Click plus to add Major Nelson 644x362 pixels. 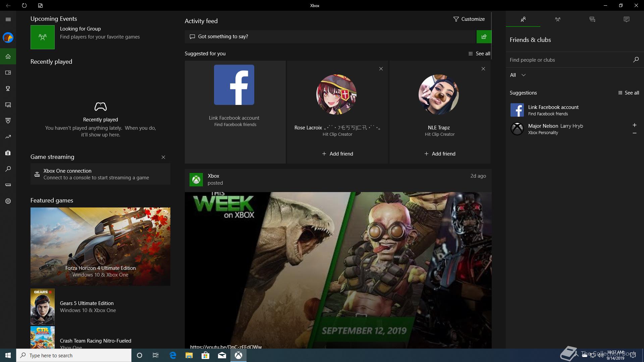634,125
